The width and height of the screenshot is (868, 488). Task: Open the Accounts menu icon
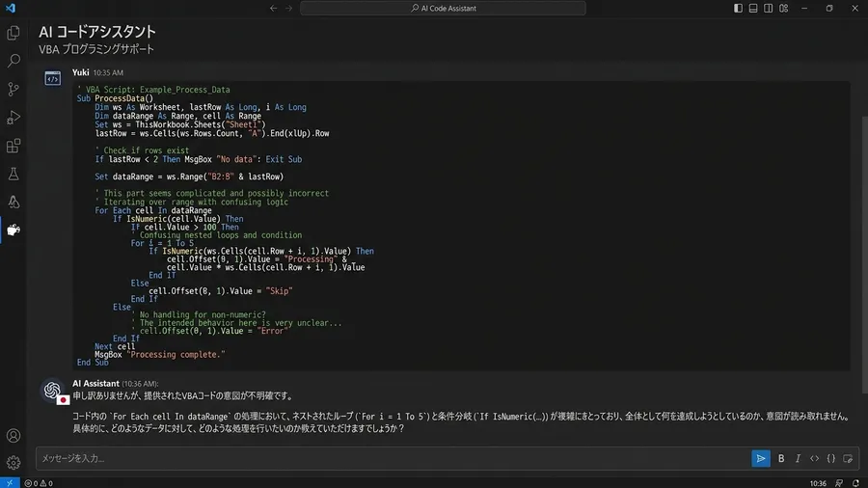tap(14, 435)
